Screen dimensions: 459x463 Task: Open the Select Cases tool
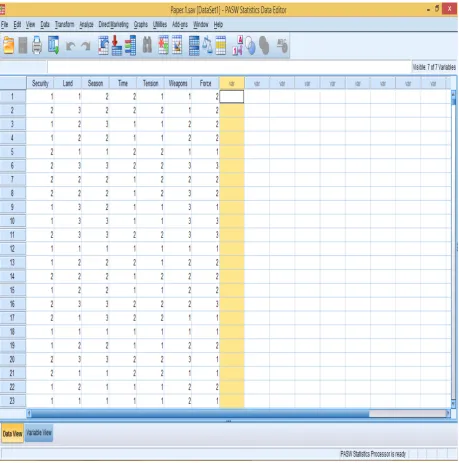(x=221, y=45)
